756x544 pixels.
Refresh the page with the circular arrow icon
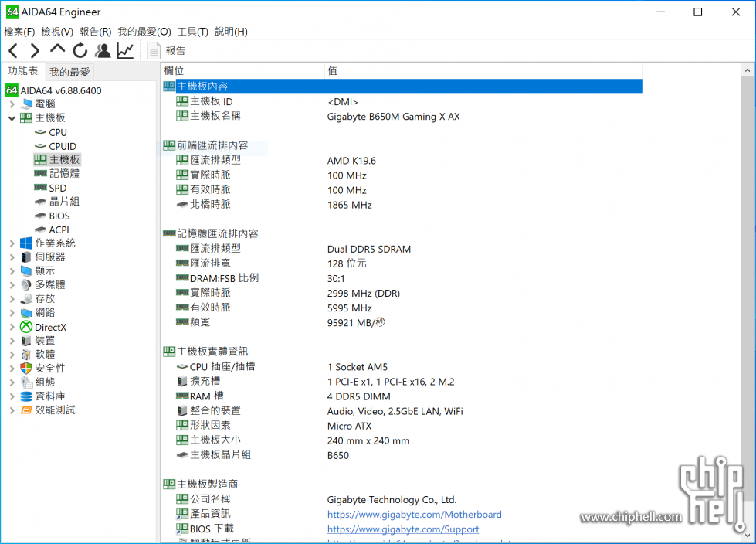point(80,51)
